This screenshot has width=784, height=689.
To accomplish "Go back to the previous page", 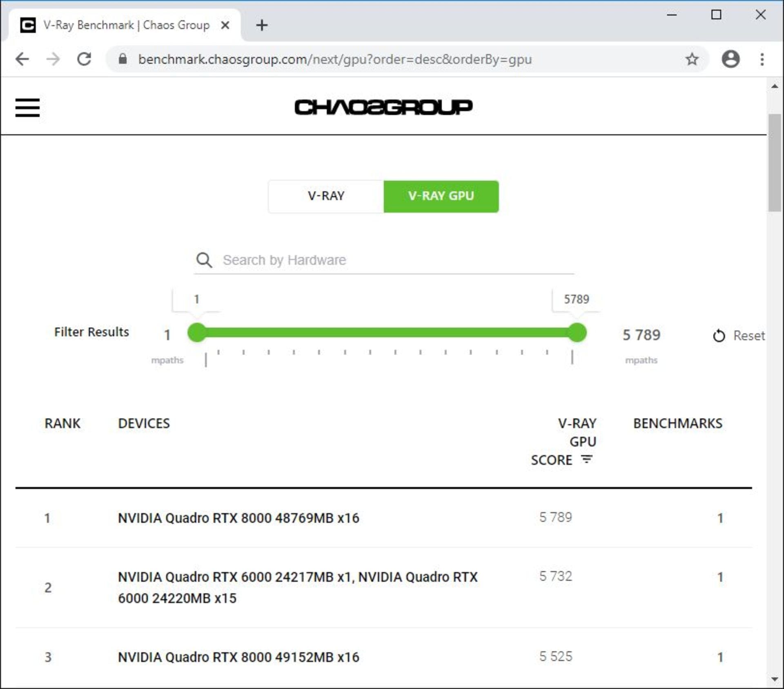I will pos(22,60).
